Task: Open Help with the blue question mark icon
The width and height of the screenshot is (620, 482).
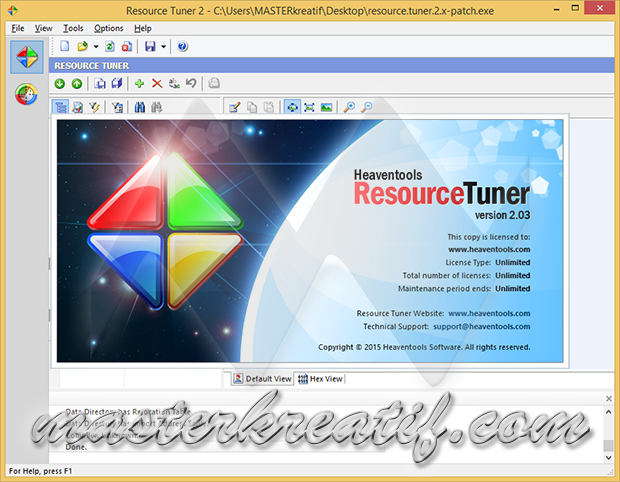Action: (x=182, y=46)
